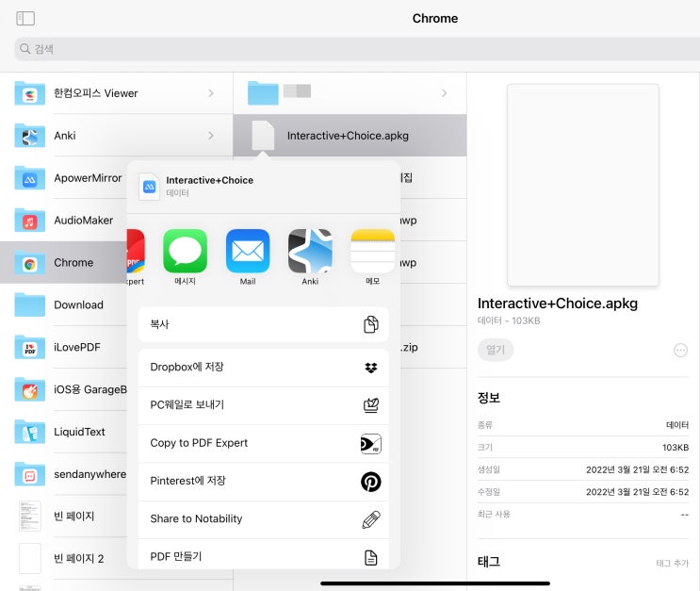Image resolution: width=700 pixels, height=591 pixels.
Task: Select the 빈 페이지 document
Action: click(63, 517)
